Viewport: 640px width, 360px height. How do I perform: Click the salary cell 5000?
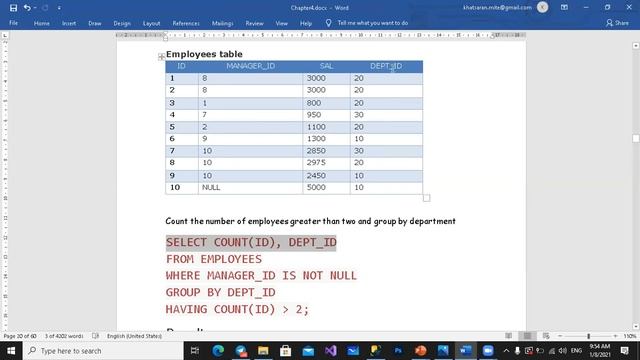pos(326,187)
